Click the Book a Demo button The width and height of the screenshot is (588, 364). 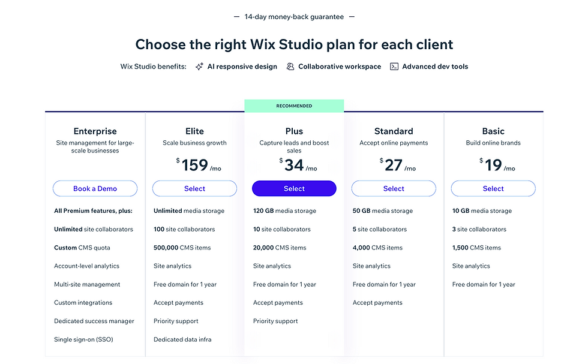coord(95,188)
